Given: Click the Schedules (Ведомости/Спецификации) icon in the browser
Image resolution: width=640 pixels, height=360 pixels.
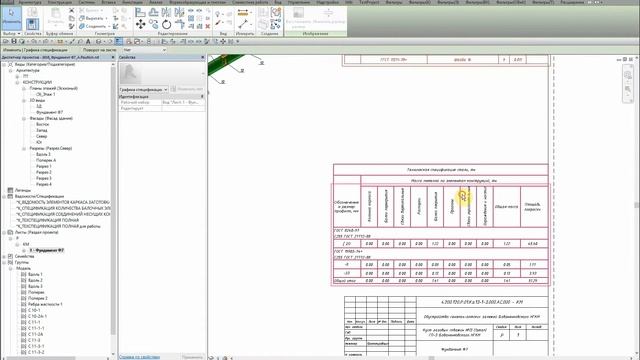Looking at the screenshot, I should pyautogui.click(x=11, y=196).
